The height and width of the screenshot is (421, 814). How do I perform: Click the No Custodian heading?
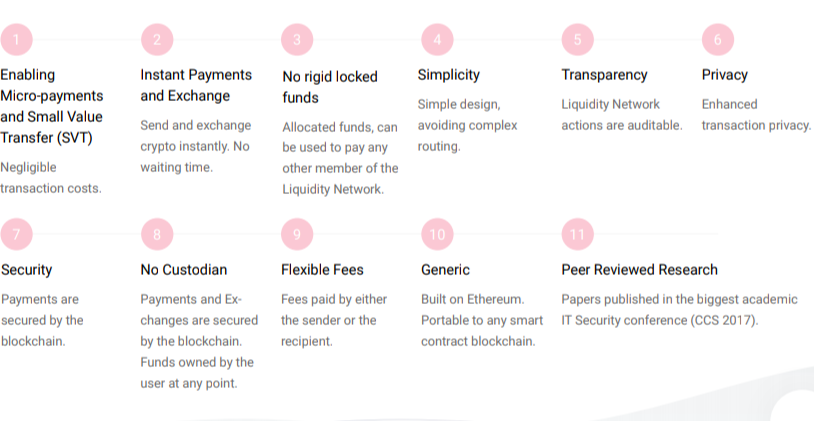point(184,270)
